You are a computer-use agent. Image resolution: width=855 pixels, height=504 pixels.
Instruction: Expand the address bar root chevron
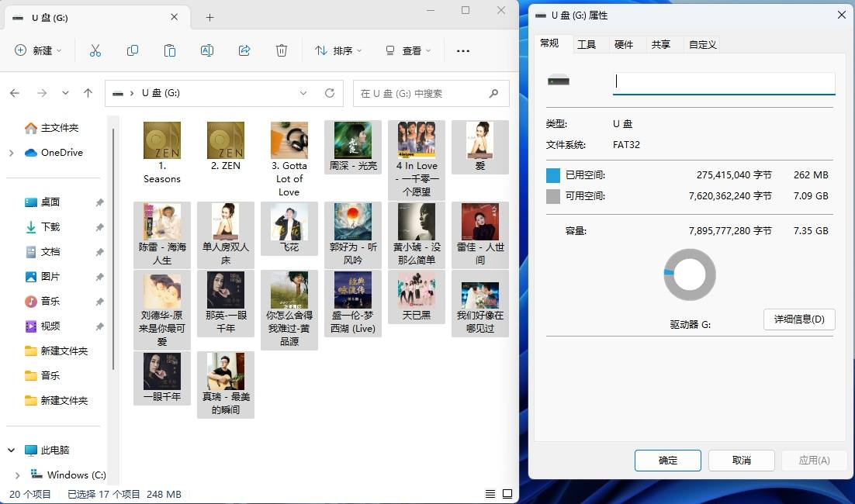coord(132,93)
